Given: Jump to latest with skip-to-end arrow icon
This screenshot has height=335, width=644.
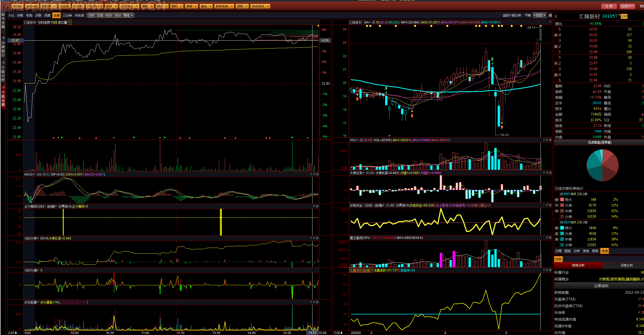Looking at the screenshot, I should point(550,15).
